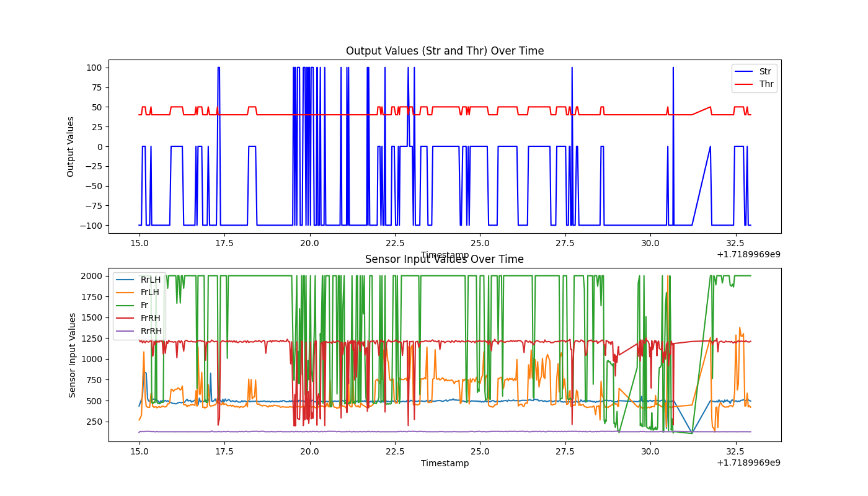Click the -100 tick on output chart
This screenshot has height=496, width=868.
[92, 226]
